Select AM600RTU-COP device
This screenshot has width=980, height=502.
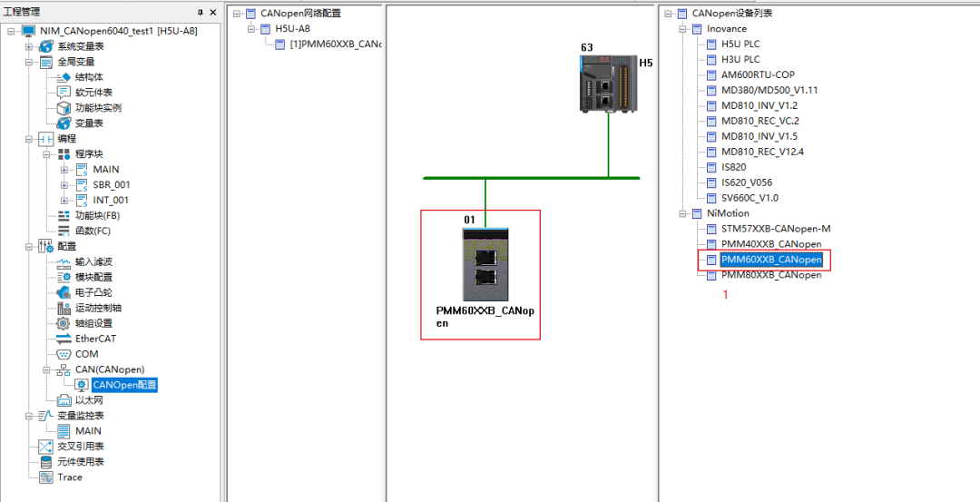(757, 75)
